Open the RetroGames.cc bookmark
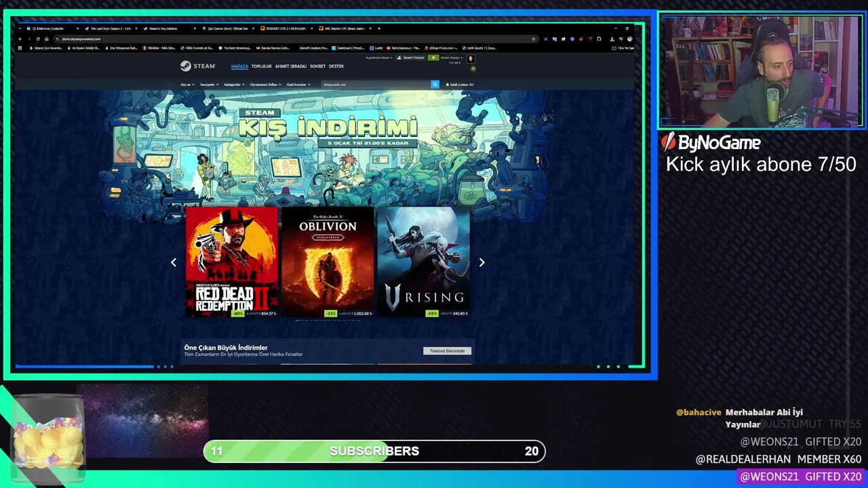 click(403, 48)
